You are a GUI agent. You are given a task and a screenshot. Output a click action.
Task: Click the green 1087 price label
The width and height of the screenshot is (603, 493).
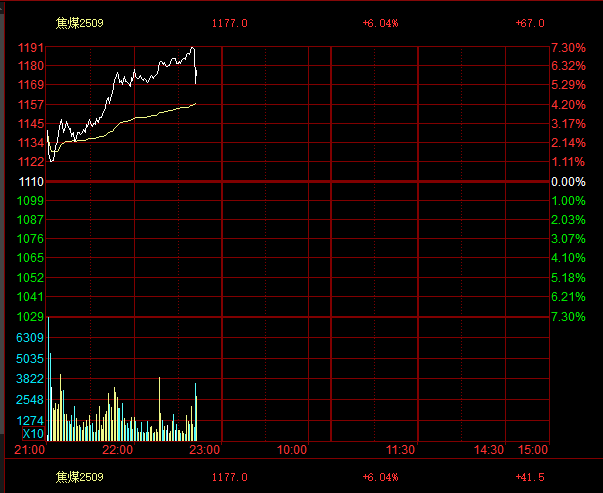pyautogui.click(x=30, y=220)
